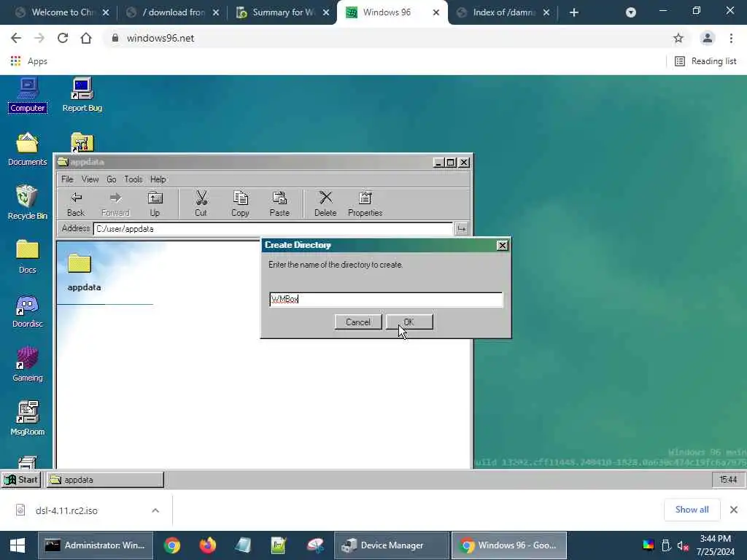Open the View menu in Explorer
The height and width of the screenshot is (560, 747).
90,179
